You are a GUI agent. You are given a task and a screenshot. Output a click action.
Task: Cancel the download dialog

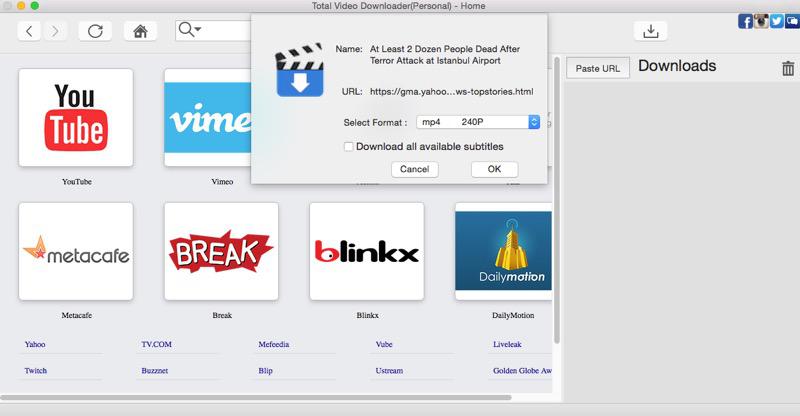point(415,169)
